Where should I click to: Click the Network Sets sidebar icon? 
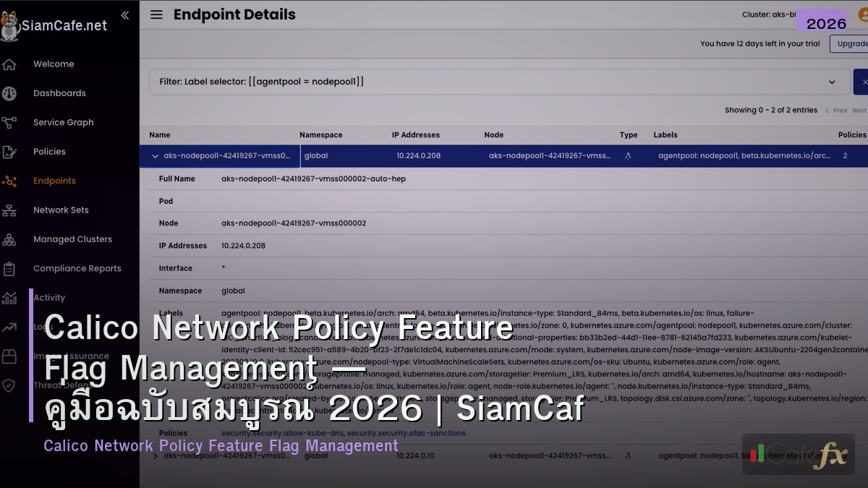click(9, 210)
